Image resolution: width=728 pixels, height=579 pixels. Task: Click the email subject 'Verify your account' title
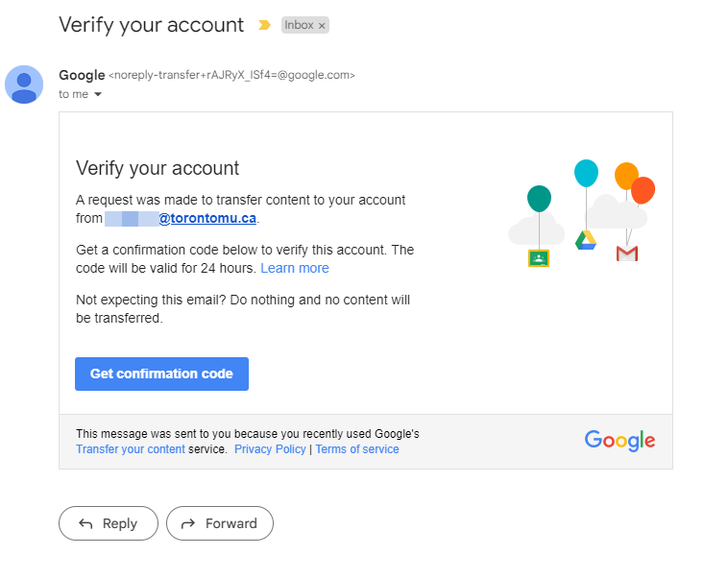152,25
